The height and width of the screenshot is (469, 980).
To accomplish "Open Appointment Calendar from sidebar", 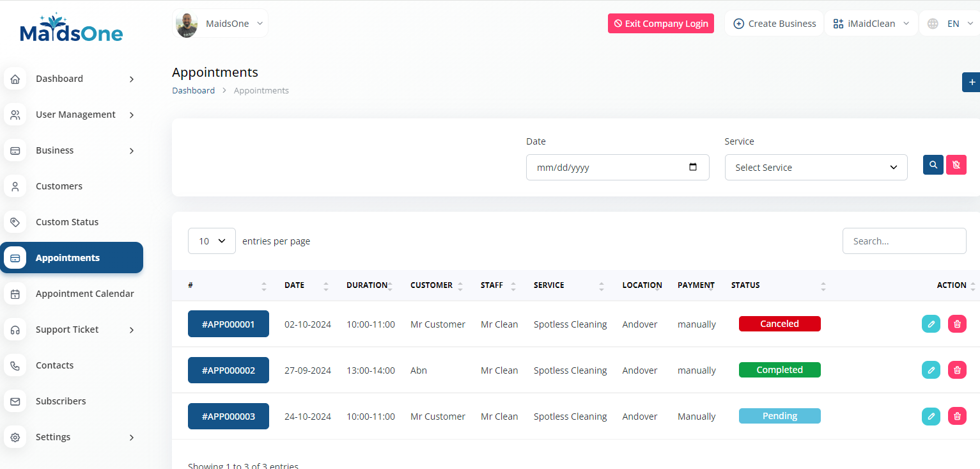I will (x=84, y=294).
